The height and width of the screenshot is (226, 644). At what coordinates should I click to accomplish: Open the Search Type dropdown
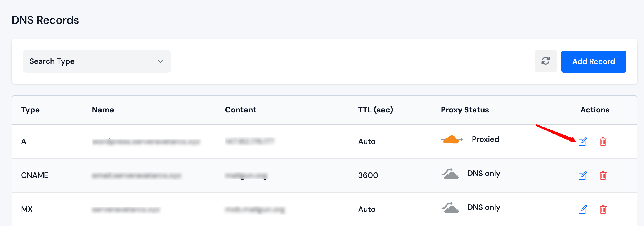[97, 61]
